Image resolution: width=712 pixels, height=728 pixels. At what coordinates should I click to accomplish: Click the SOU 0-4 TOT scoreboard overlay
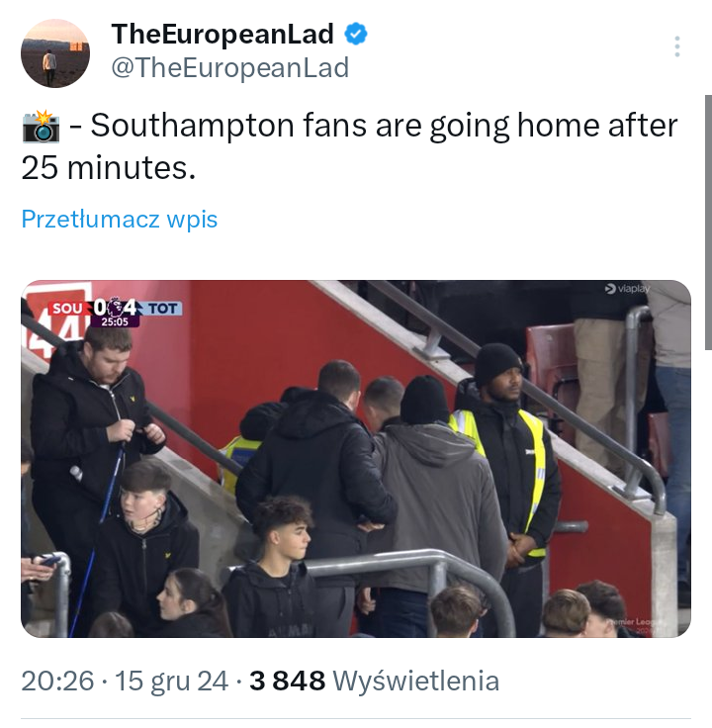[x=115, y=312]
